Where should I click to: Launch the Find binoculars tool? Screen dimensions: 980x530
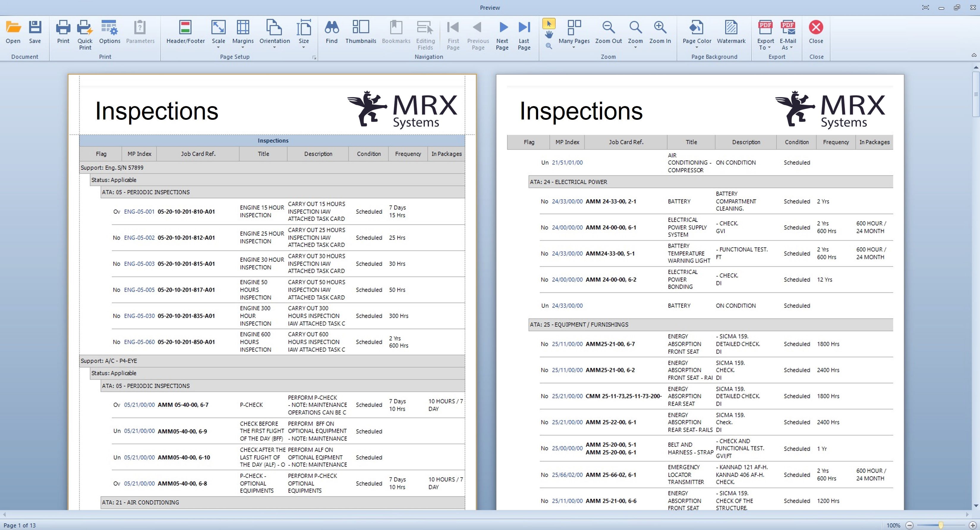coord(331,32)
